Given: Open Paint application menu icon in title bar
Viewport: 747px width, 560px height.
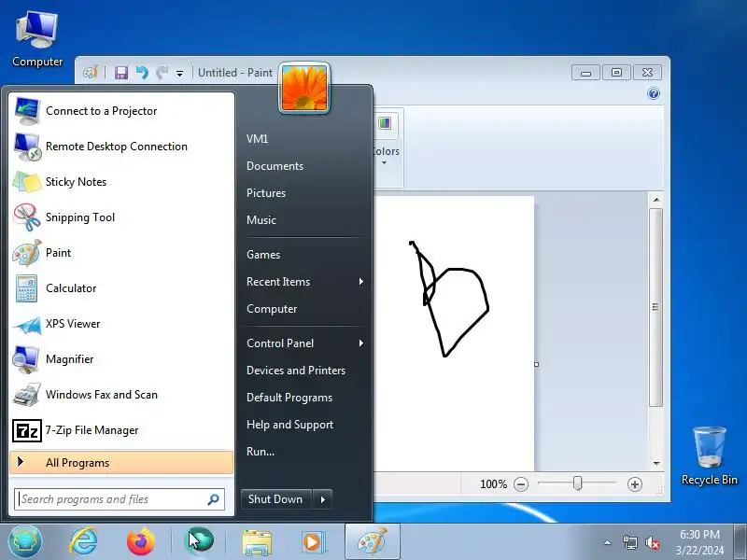Looking at the screenshot, I should (x=91, y=73).
